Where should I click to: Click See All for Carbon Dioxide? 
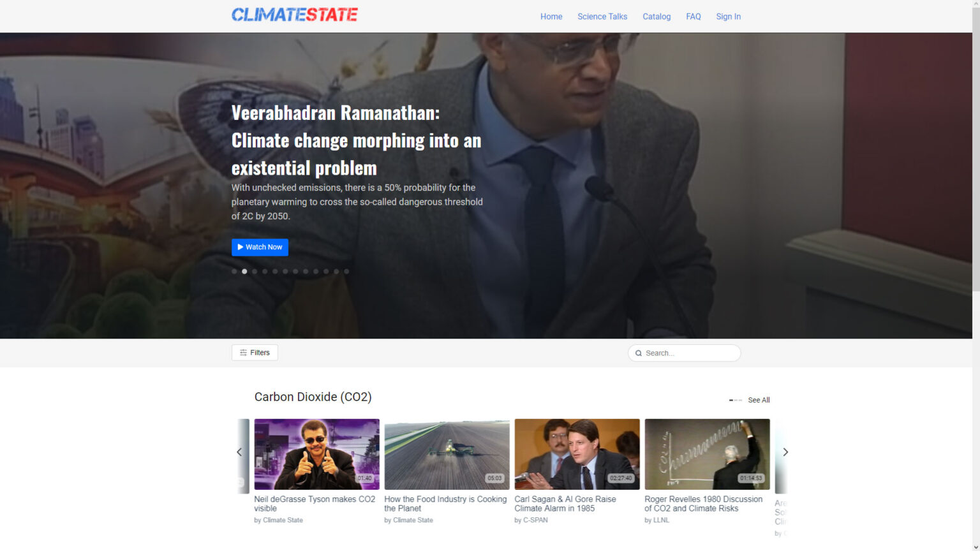[x=759, y=400]
